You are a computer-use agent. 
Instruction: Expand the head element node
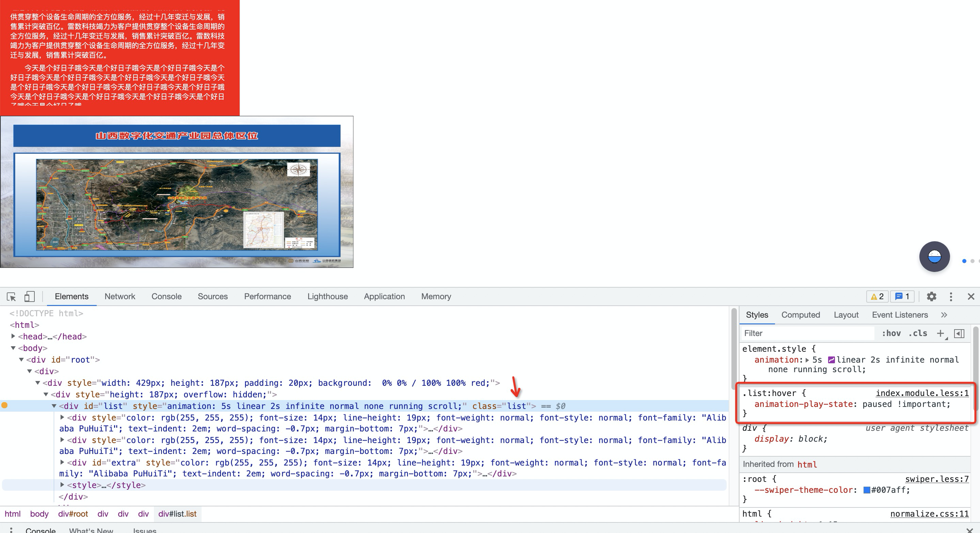point(13,336)
